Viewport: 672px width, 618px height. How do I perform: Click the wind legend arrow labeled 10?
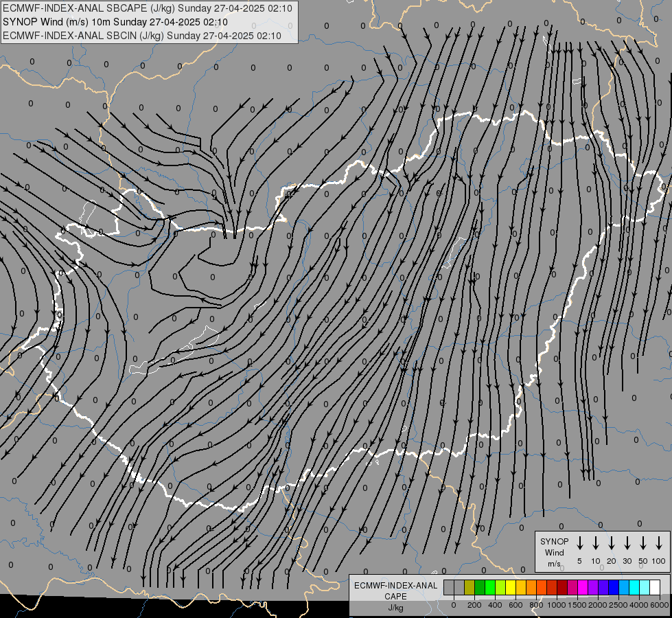pyautogui.click(x=595, y=542)
